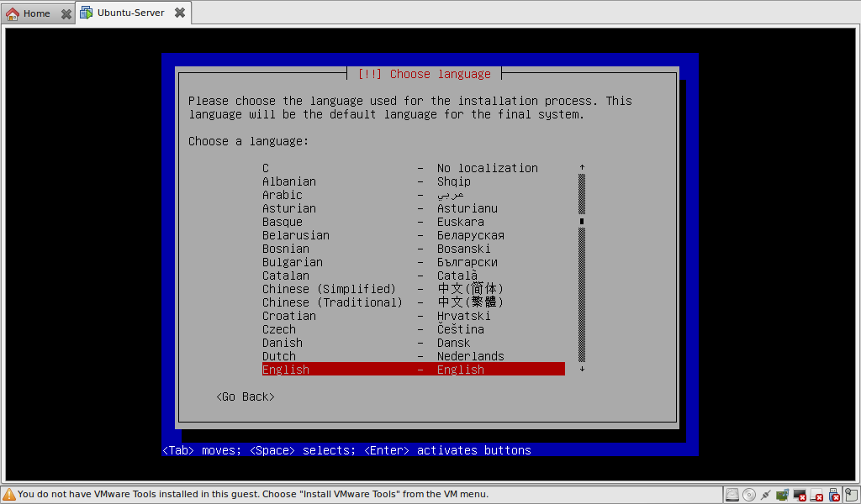Click the 'No localization' native name
The image size is (861, 504).
coord(488,168)
